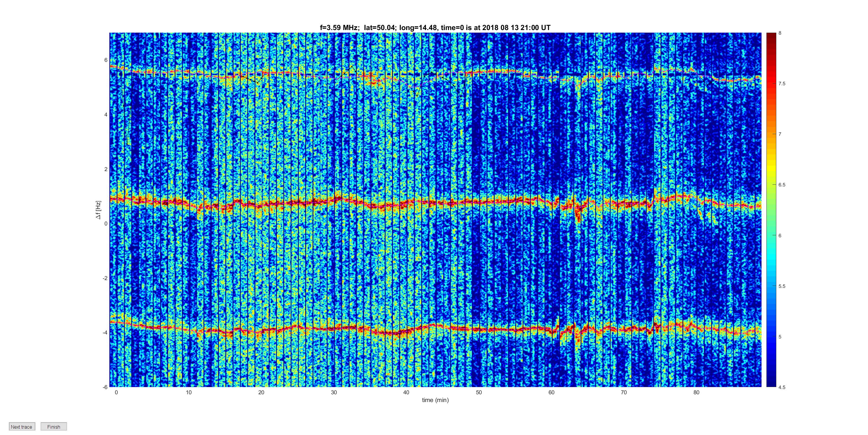The width and height of the screenshot is (868, 435).
Task: Click x-axis tick label 40
Action: (x=407, y=392)
